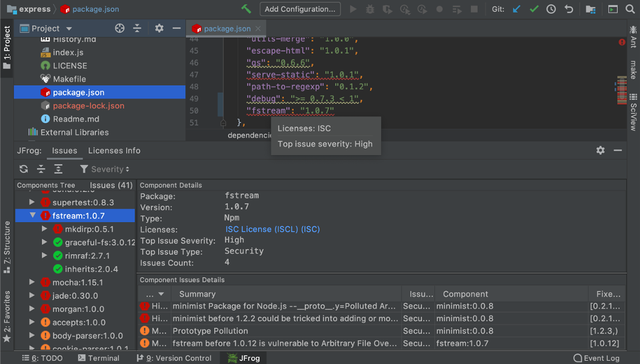Screen dimensions: 640x364
Task: Sort issues by severity column arrow
Action: [x=161, y=294]
